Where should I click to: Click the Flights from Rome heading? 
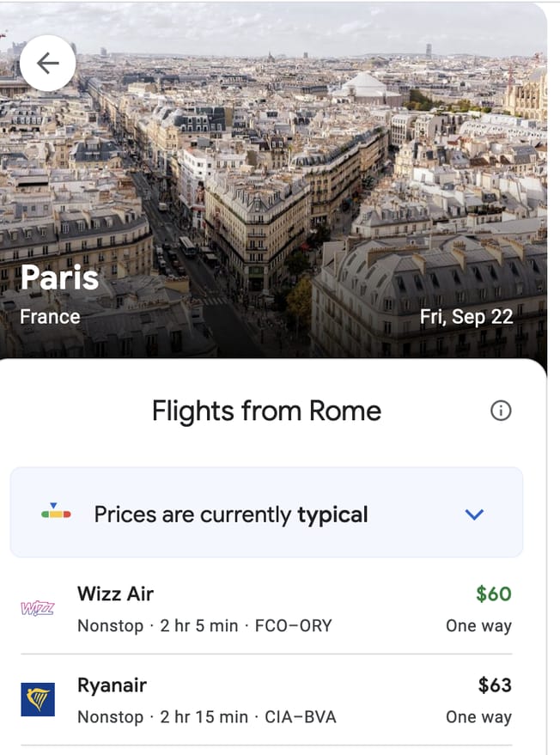pos(266,411)
